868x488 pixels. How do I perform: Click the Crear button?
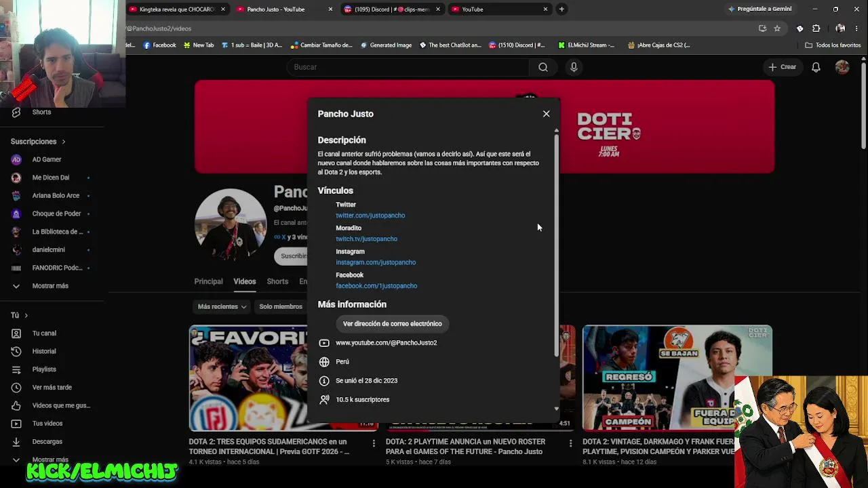tap(782, 67)
